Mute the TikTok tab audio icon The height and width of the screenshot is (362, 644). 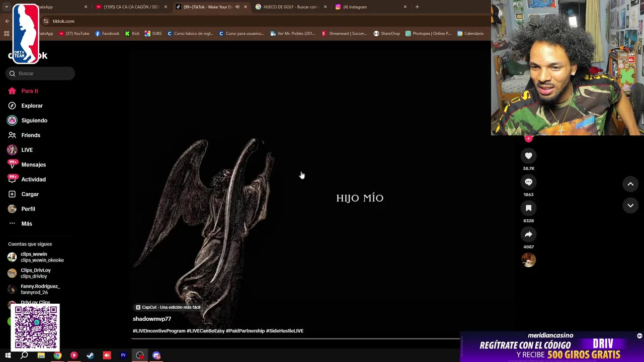click(237, 7)
